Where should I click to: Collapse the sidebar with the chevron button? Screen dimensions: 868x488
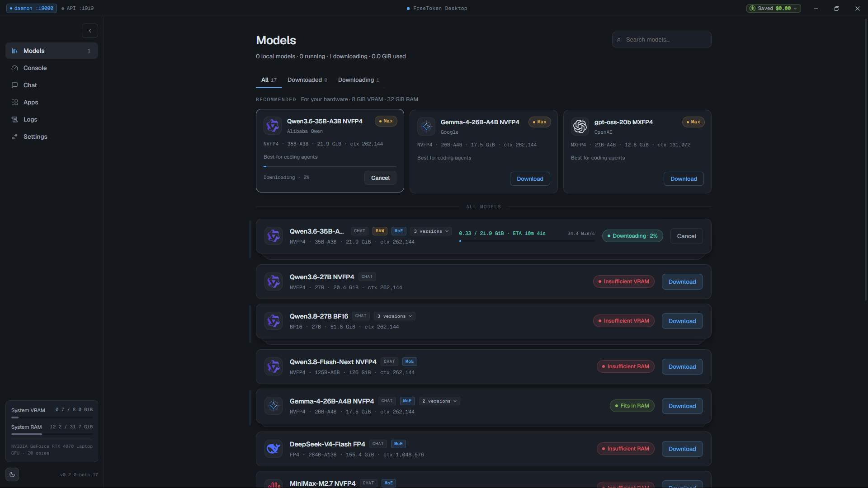90,31
